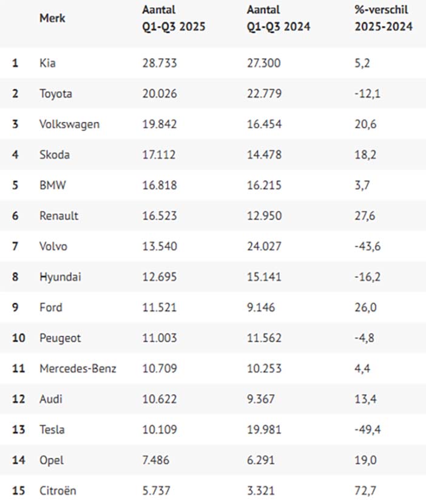Click the BMW brand cell

[53, 185]
